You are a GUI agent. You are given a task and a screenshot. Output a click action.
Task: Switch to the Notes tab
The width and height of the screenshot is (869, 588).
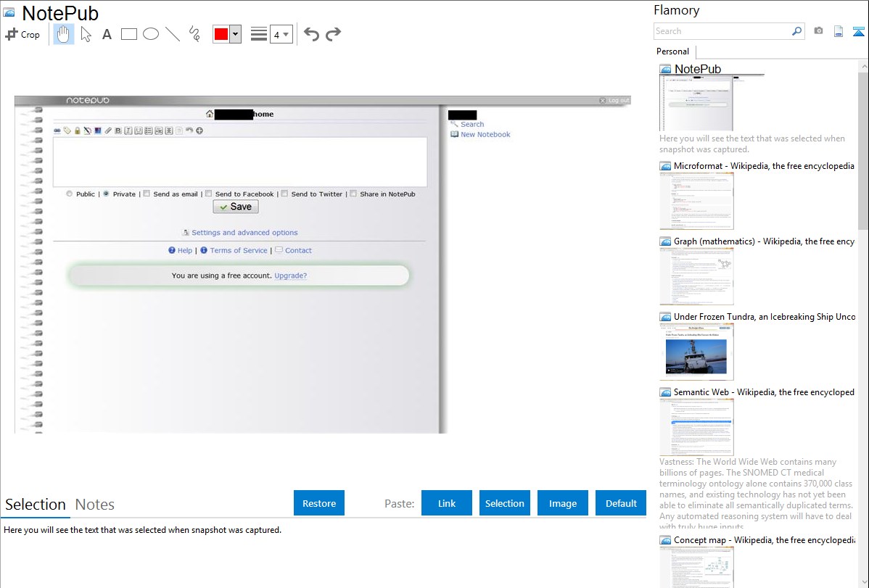[95, 505]
